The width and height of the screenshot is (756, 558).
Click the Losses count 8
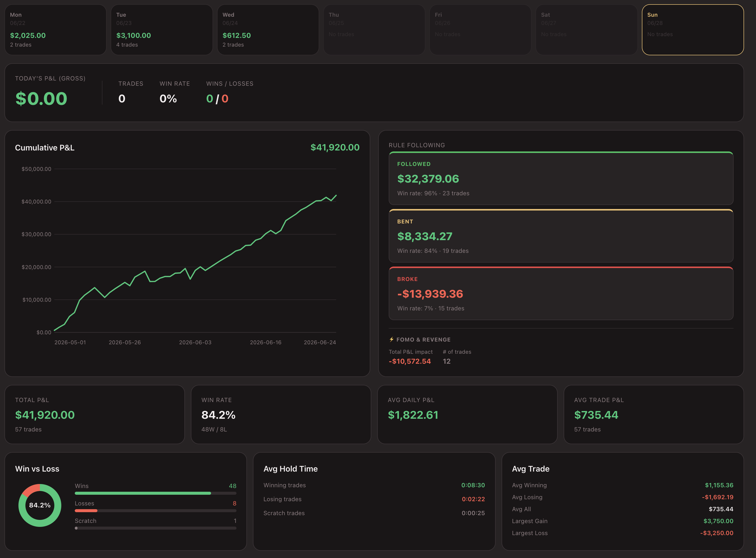click(x=234, y=503)
